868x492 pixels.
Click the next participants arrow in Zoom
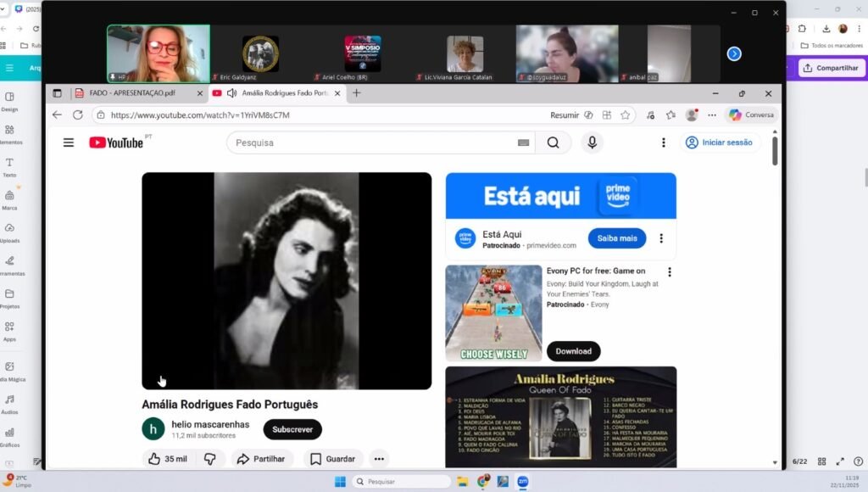coord(734,53)
